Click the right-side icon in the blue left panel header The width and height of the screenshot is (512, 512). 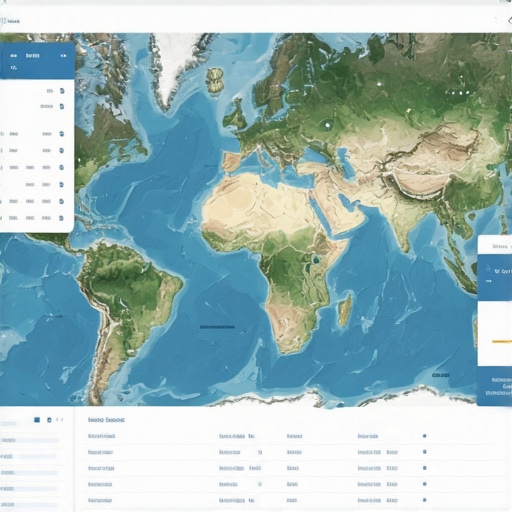pyautogui.click(x=63, y=56)
